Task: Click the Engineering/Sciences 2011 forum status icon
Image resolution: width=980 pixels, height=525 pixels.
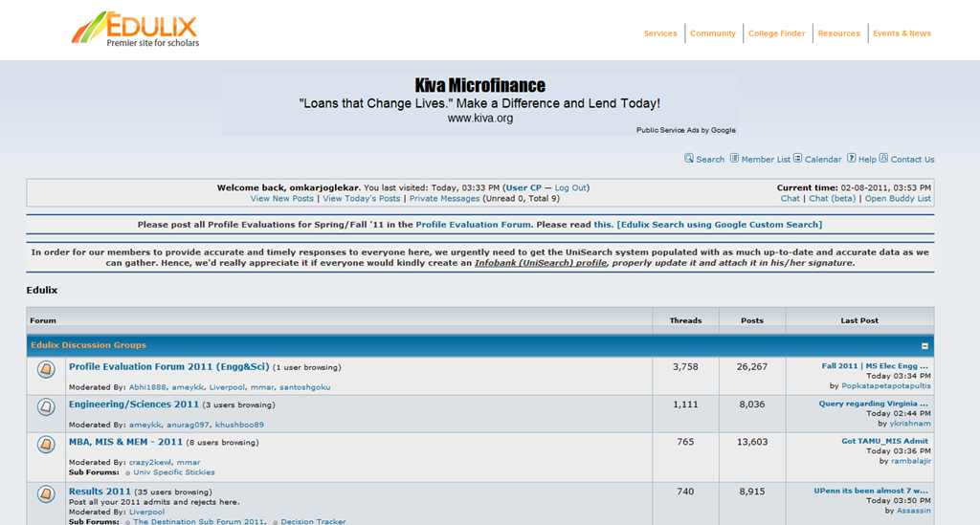Action: (46, 407)
